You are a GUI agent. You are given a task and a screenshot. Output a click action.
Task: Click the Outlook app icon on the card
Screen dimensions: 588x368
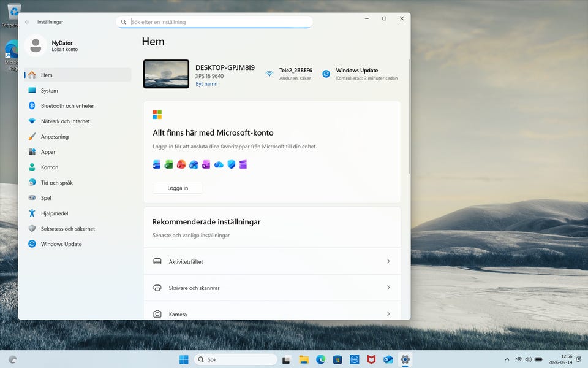[194, 164]
